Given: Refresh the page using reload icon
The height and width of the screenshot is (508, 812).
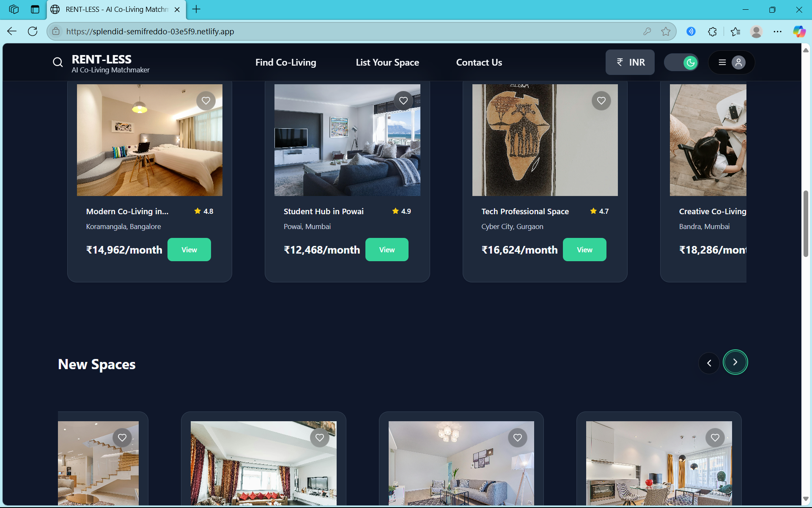Looking at the screenshot, I should pos(33,31).
